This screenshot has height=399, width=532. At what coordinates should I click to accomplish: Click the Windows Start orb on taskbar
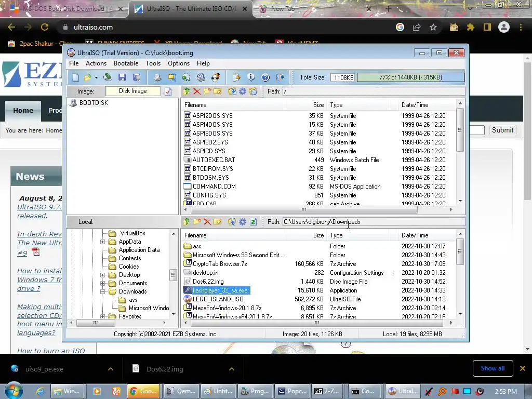pos(14,391)
